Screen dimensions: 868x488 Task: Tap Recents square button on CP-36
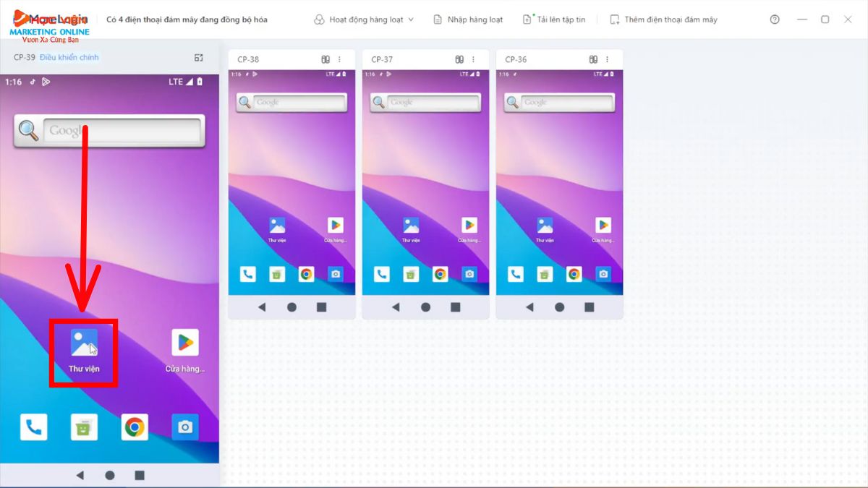click(590, 307)
